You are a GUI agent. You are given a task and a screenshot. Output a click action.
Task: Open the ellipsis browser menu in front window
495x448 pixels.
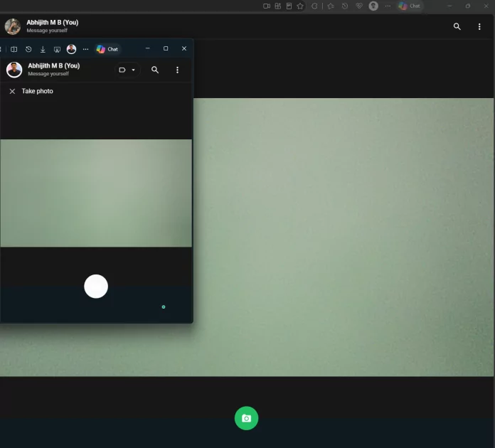85,49
